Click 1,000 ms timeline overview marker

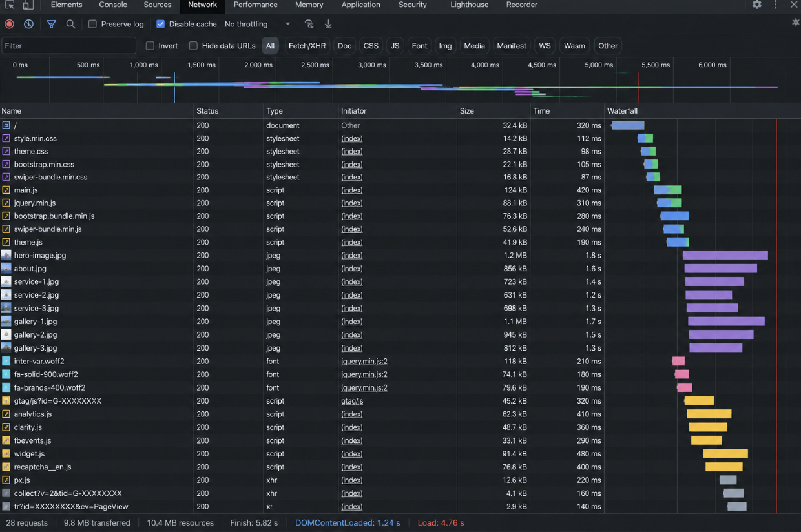pyautogui.click(x=143, y=65)
